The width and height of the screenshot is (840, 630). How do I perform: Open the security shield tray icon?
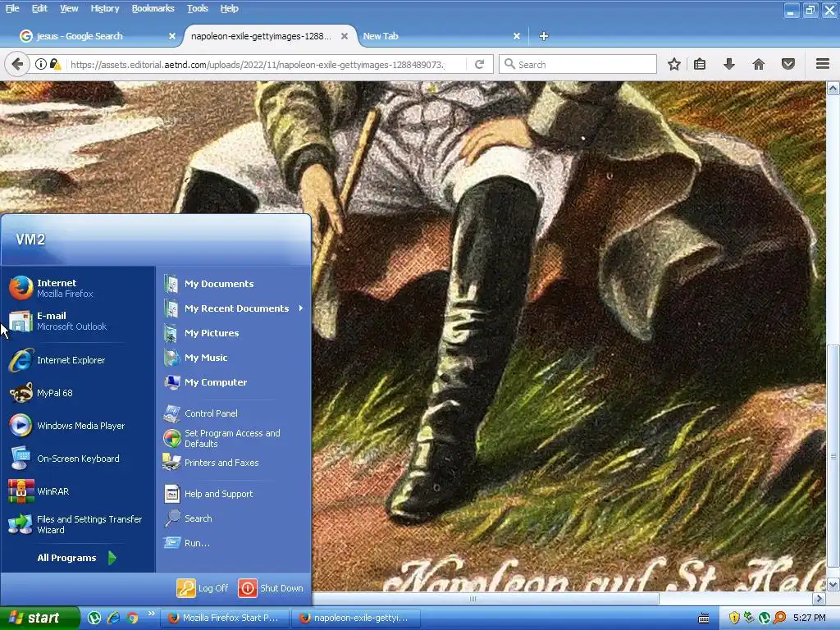click(734, 618)
